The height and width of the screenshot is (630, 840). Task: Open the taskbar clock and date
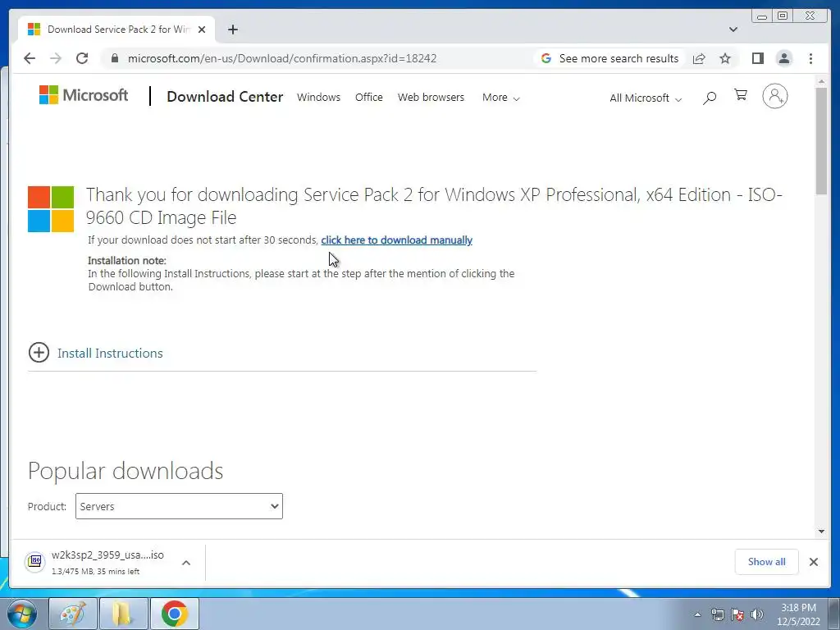point(798,614)
